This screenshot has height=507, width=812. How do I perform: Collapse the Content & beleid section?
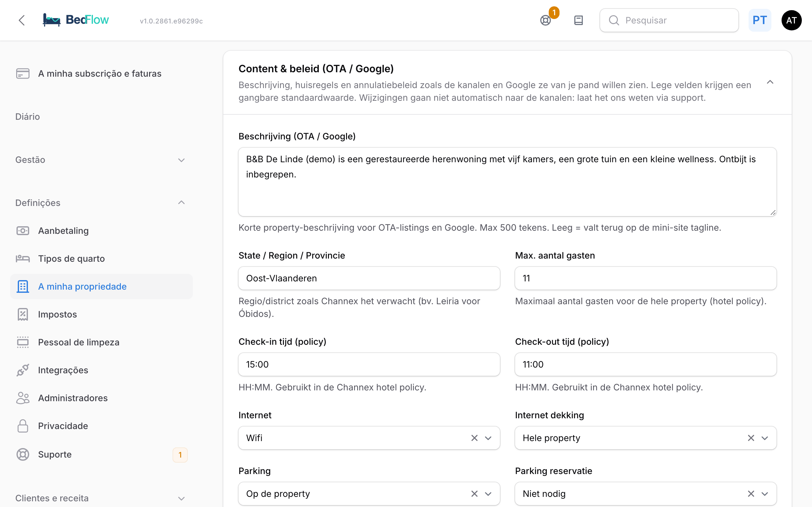[770, 82]
